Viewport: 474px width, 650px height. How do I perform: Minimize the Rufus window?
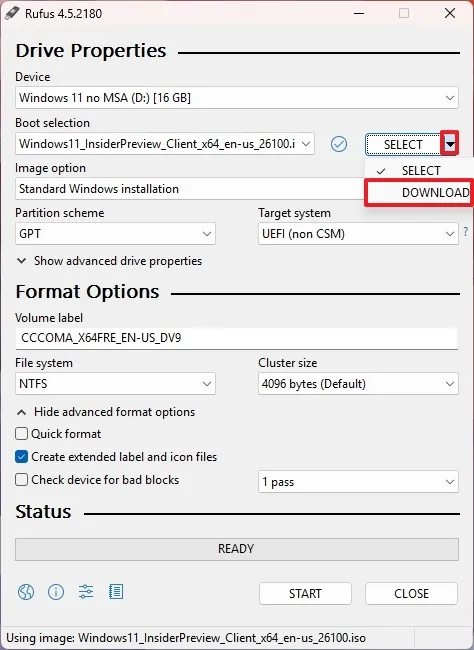click(359, 13)
